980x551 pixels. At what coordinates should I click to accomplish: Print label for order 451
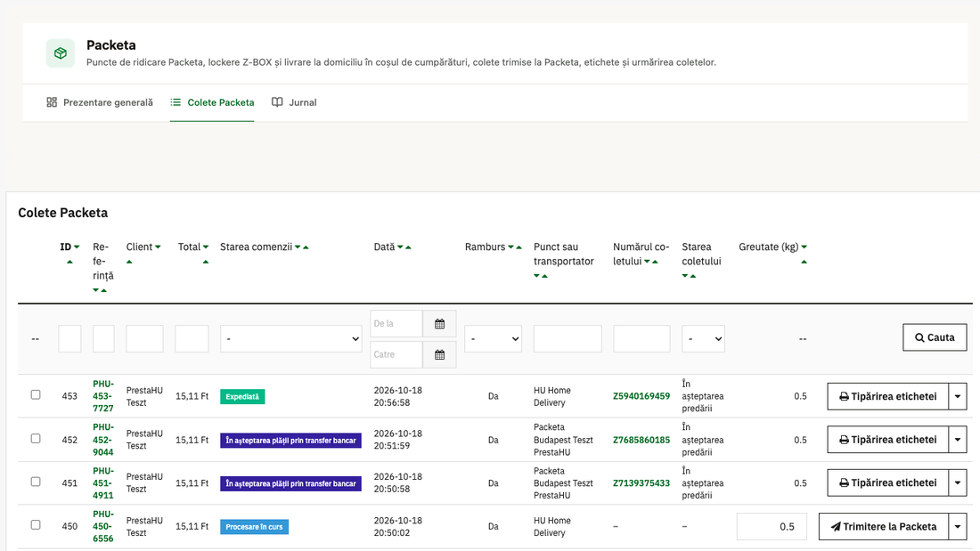pos(887,483)
